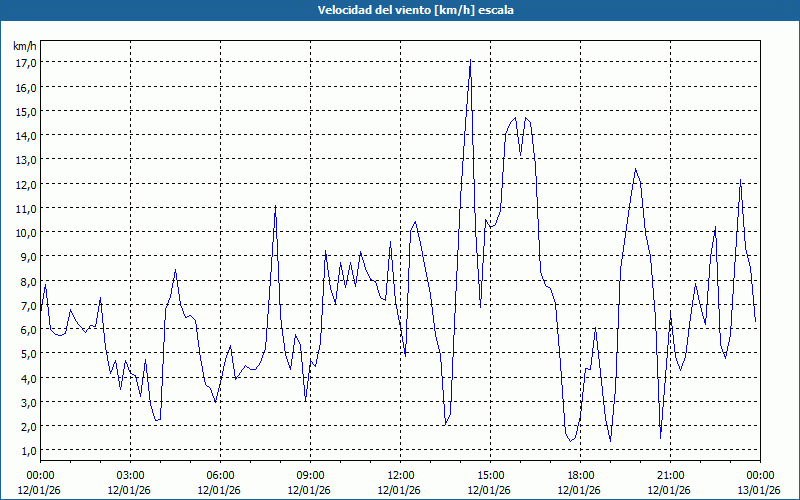Click the wind peak near 20:00
Image resolution: width=800 pixels, height=500 pixels.
[x=635, y=169]
